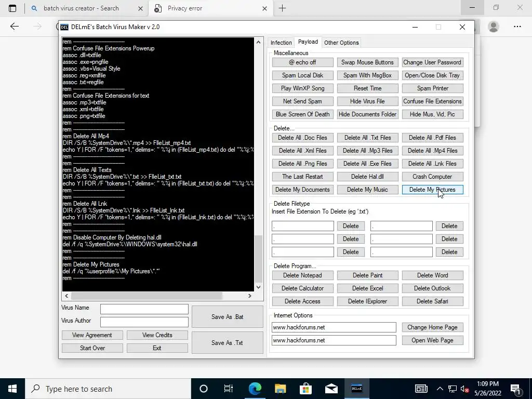Click the code pane scroll up arrow
The image size is (532, 399).
point(259,42)
